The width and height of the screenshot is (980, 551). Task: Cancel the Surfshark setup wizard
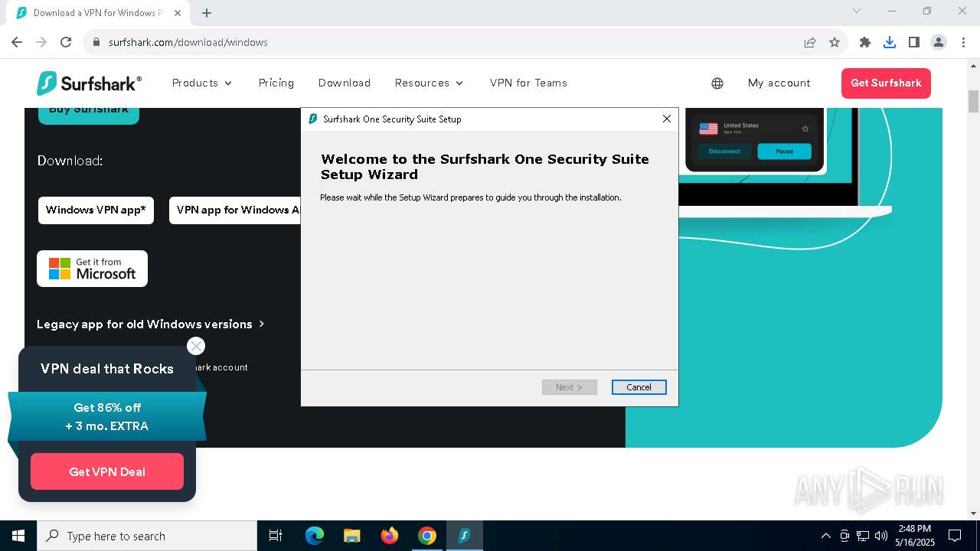click(x=639, y=387)
